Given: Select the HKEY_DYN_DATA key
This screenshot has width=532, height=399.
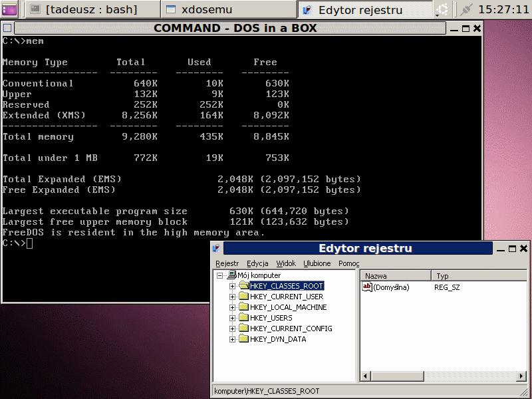Looking at the screenshot, I should (x=278, y=339).
